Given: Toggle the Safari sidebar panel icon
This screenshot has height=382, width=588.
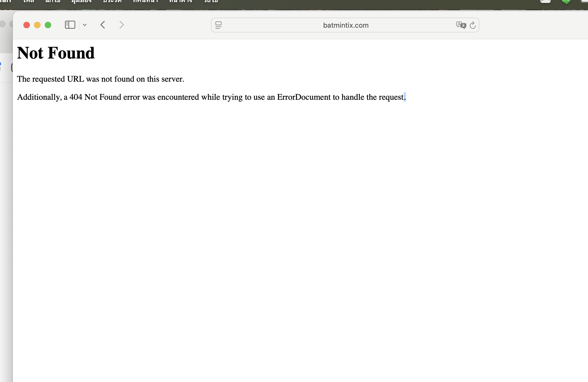Looking at the screenshot, I should tap(70, 25).
